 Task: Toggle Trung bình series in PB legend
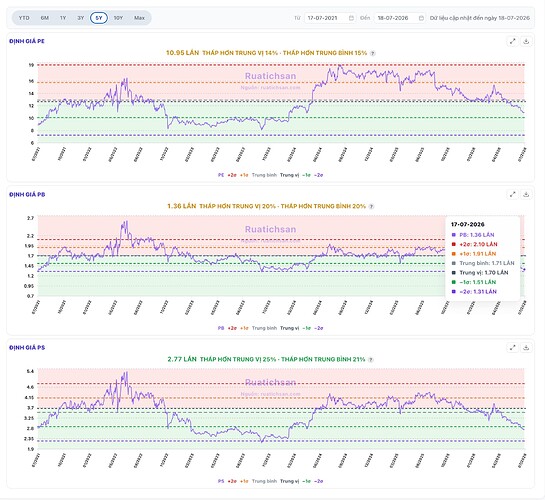tap(264, 328)
